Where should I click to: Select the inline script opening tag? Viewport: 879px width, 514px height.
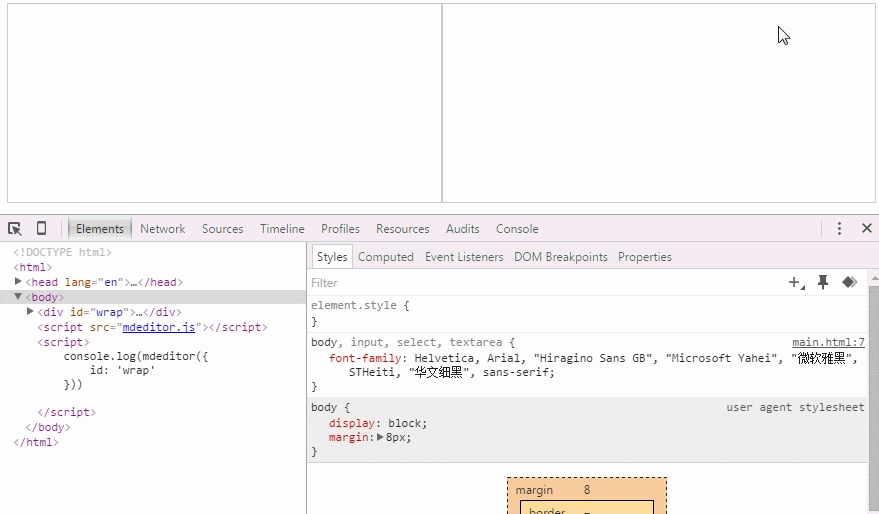point(63,342)
